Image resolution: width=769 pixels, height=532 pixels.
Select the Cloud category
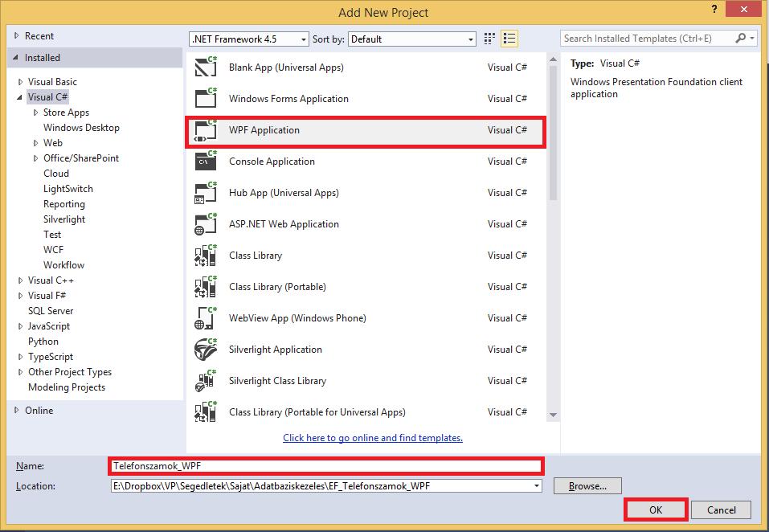pos(56,173)
